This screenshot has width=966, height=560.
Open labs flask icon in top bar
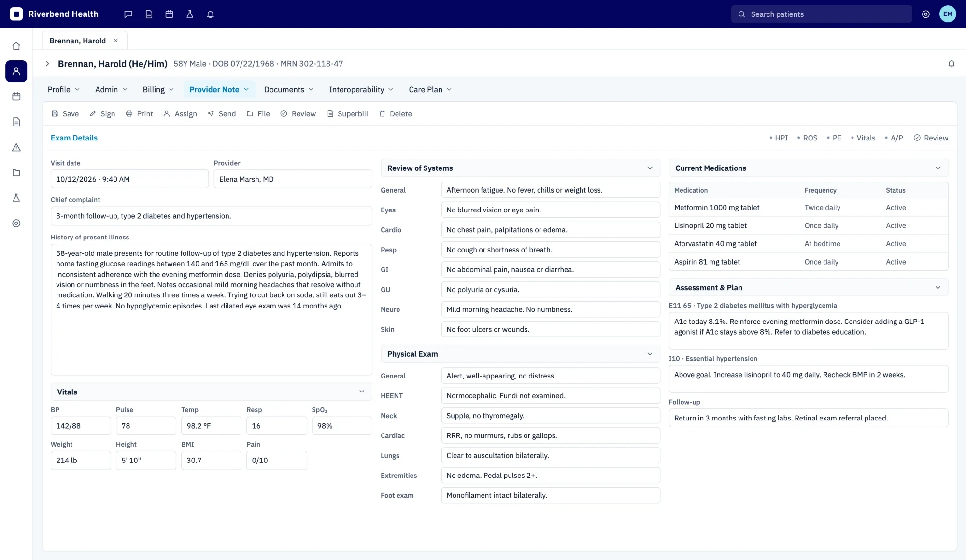pyautogui.click(x=190, y=14)
